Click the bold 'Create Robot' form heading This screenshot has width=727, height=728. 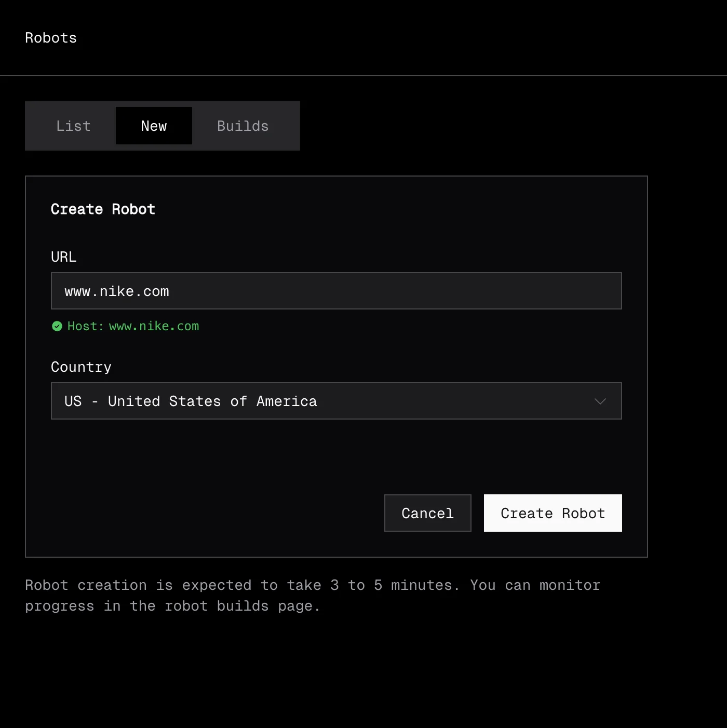pos(103,209)
